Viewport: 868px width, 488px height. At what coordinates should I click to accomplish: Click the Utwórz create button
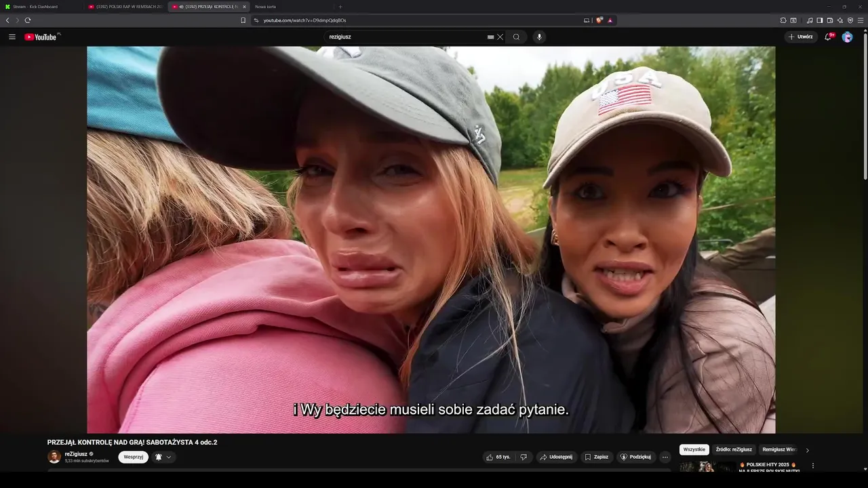click(800, 37)
